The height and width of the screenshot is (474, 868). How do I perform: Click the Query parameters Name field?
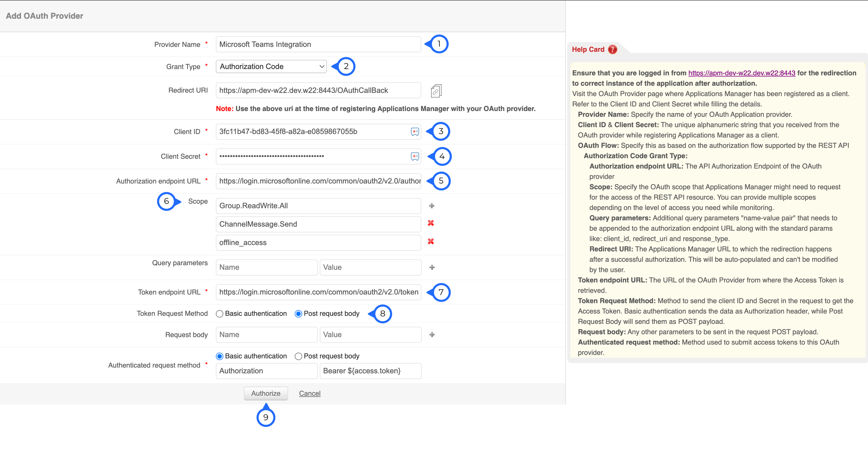pos(266,267)
